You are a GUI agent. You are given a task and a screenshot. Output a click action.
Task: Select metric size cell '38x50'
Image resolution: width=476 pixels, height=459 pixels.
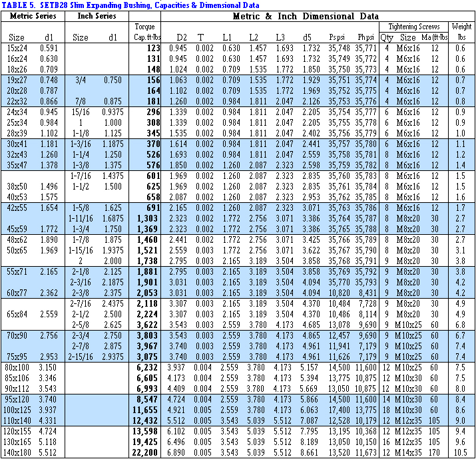point(17,186)
